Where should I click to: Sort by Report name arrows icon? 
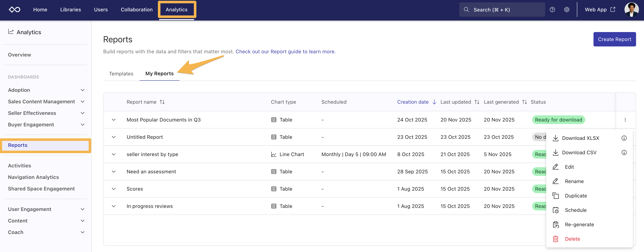point(162,102)
